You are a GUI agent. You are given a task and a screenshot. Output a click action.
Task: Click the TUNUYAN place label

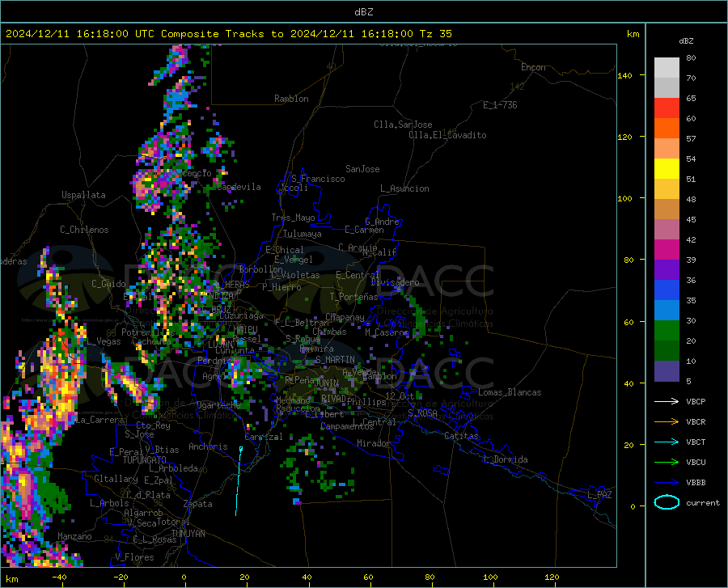pos(188,534)
